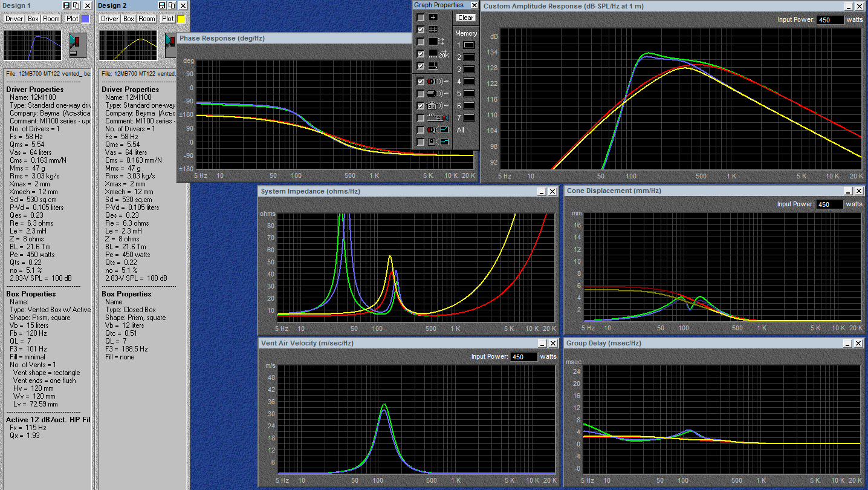Copy Design 1 with the duplicate icon
The image size is (868, 490).
tap(75, 5)
